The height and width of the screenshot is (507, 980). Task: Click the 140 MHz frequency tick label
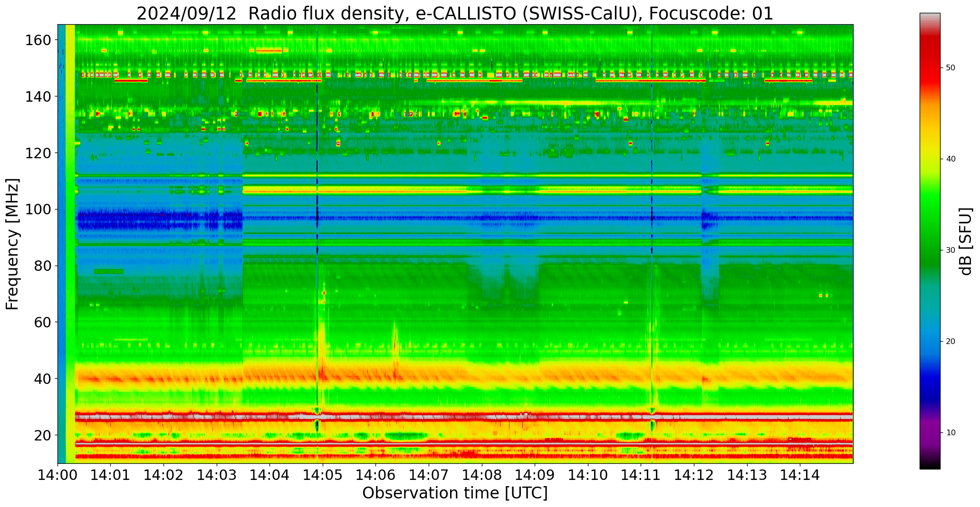[x=38, y=96]
